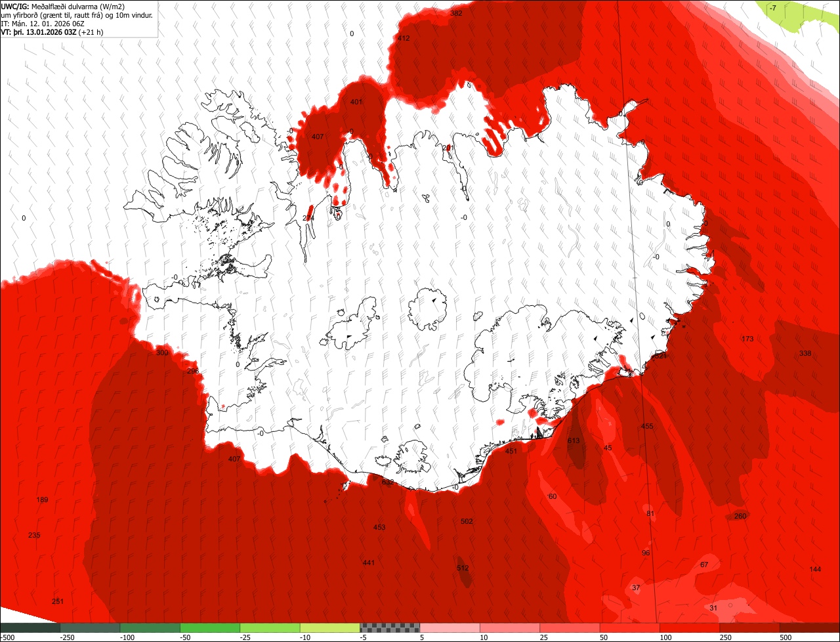Select the 235 flux value
Image resolution: width=840 pixels, height=642 pixels.
34,535
